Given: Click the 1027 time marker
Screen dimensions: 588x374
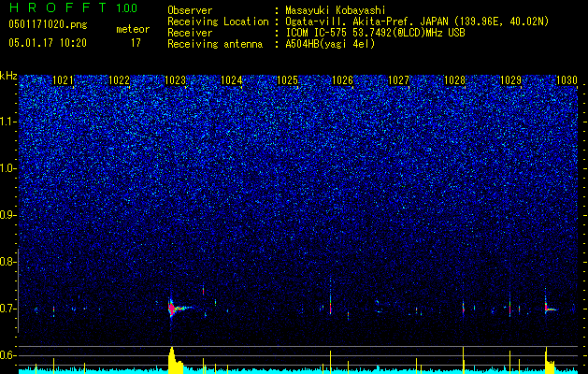Looking at the screenshot, I should click(398, 80).
